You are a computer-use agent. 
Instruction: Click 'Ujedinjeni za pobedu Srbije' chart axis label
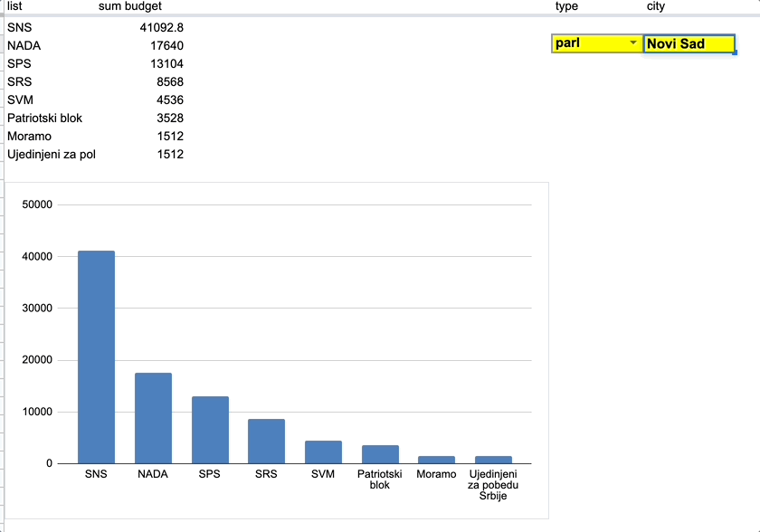pos(493,485)
